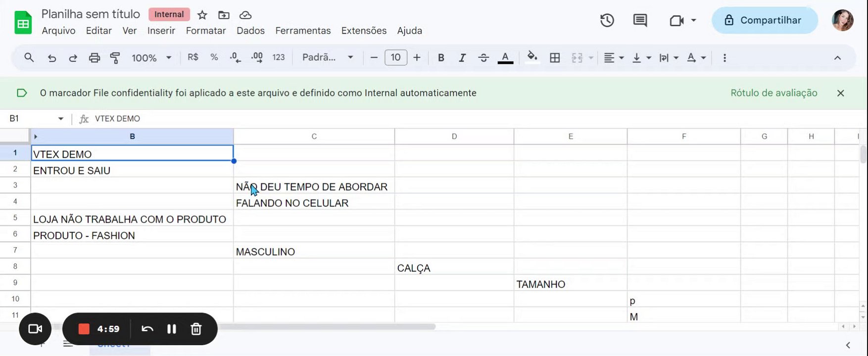Open the zoom level dropdown
868x356 pixels.
click(151, 58)
